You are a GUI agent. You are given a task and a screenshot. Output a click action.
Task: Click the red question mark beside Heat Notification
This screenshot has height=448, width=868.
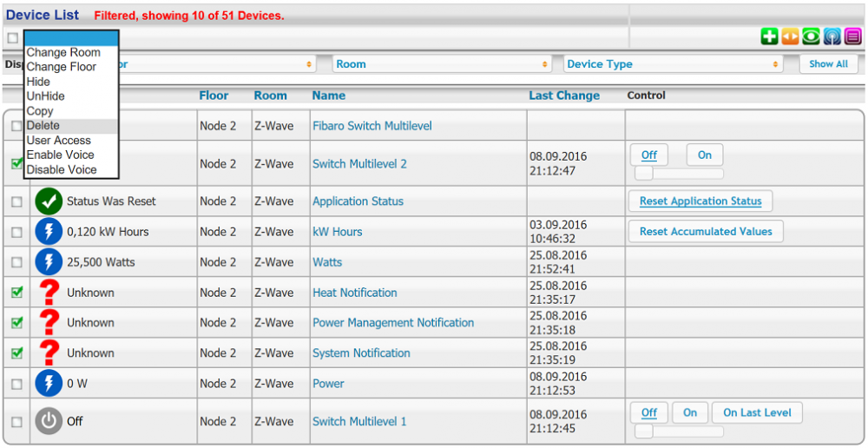coord(49,293)
